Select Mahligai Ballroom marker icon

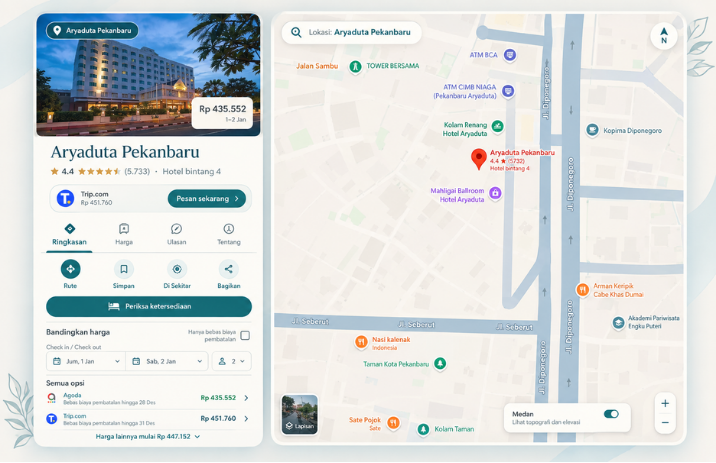coord(495,193)
